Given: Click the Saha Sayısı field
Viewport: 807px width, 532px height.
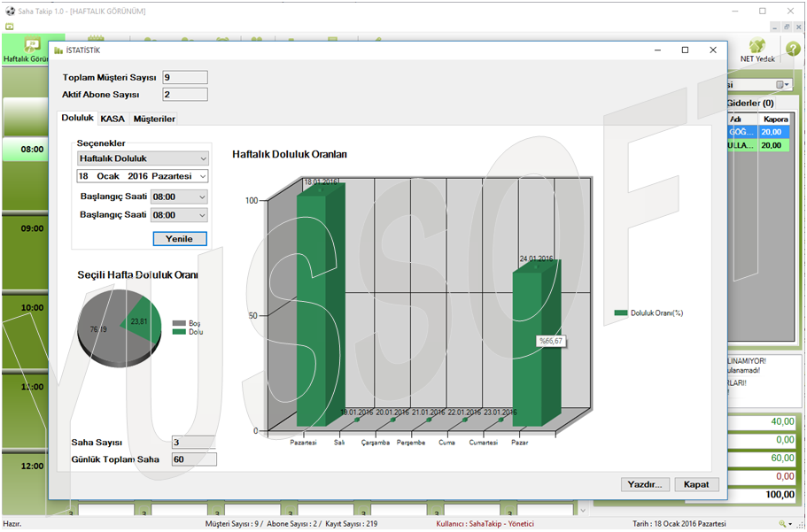Looking at the screenshot, I should pos(193,443).
